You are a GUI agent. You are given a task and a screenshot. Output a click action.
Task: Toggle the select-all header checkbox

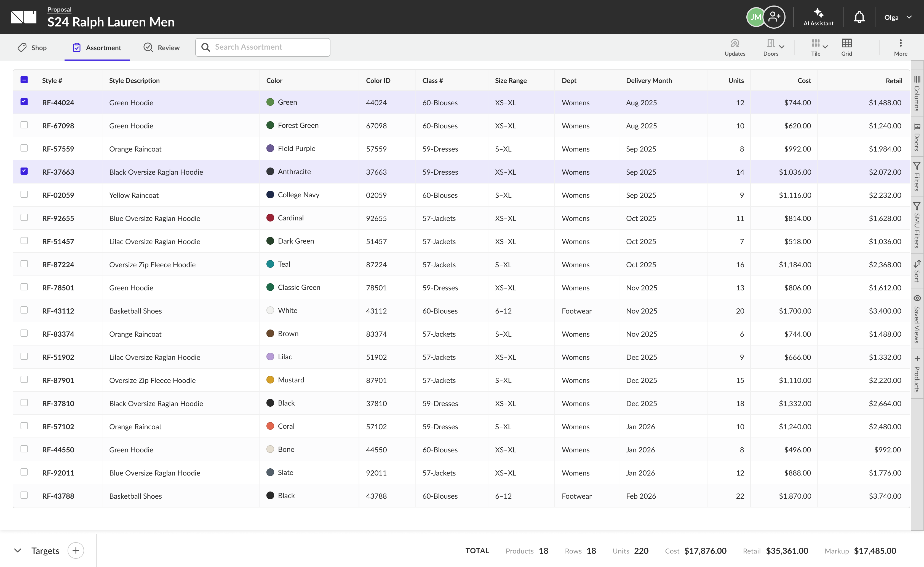[x=24, y=80]
